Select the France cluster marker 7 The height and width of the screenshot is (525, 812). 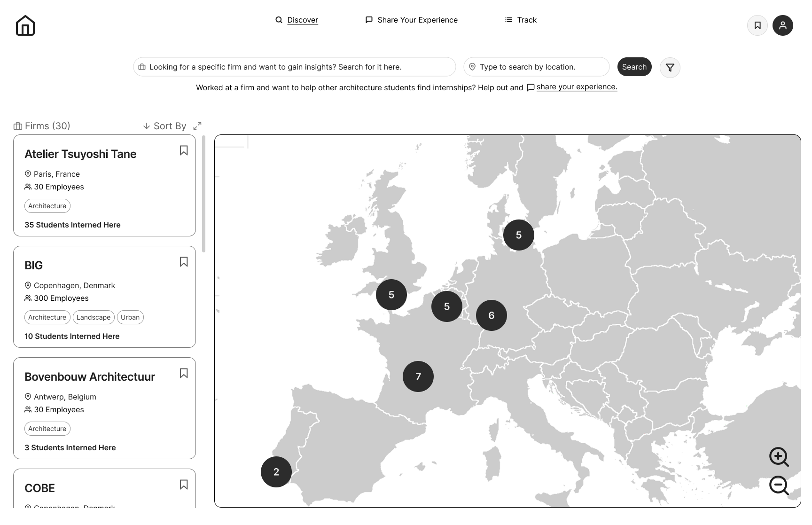(x=418, y=376)
